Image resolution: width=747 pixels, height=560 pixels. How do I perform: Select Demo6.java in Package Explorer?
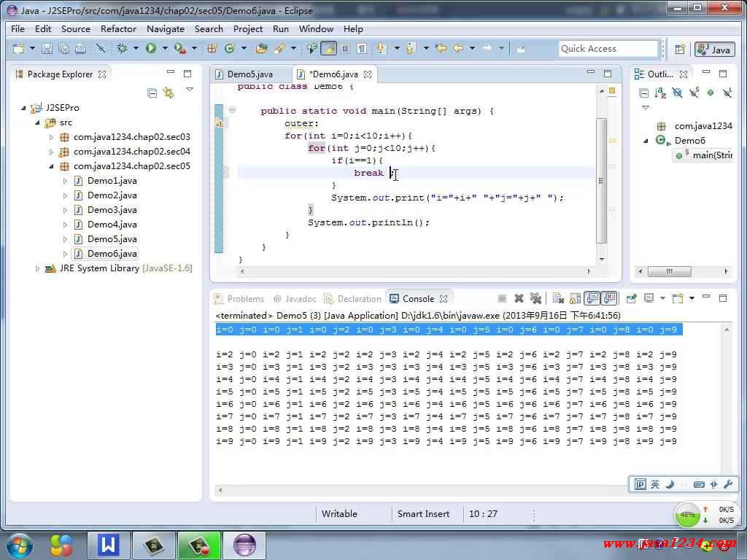(112, 254)
